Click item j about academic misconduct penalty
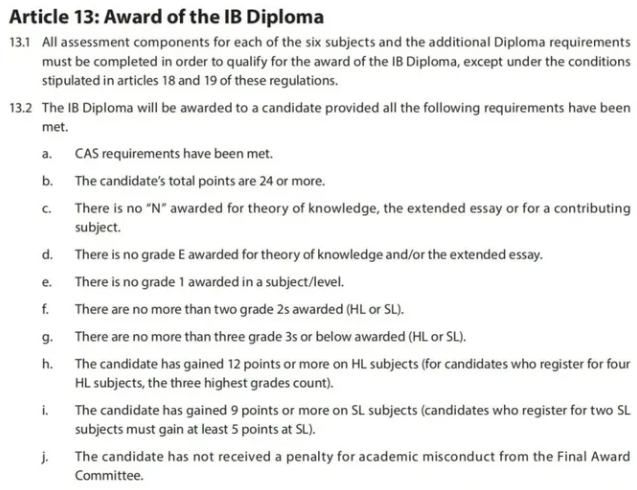Viewport: 637px width, 490px height. click(x=353, y=466)
